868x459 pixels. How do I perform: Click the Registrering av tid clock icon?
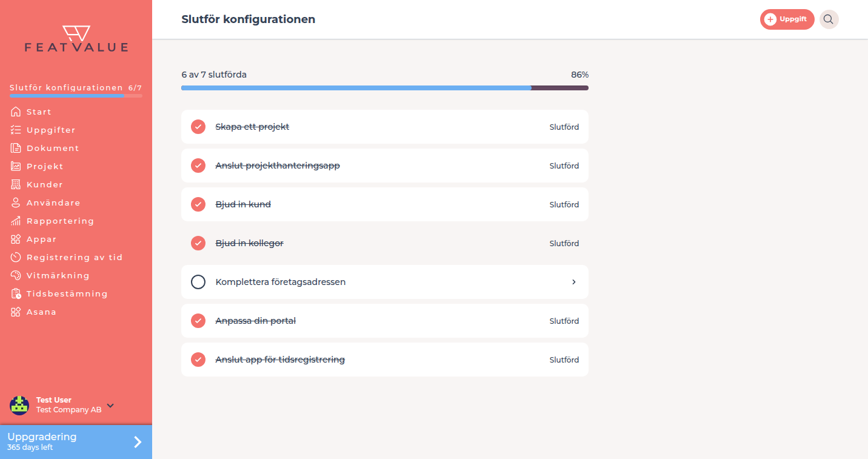[16, 257]
